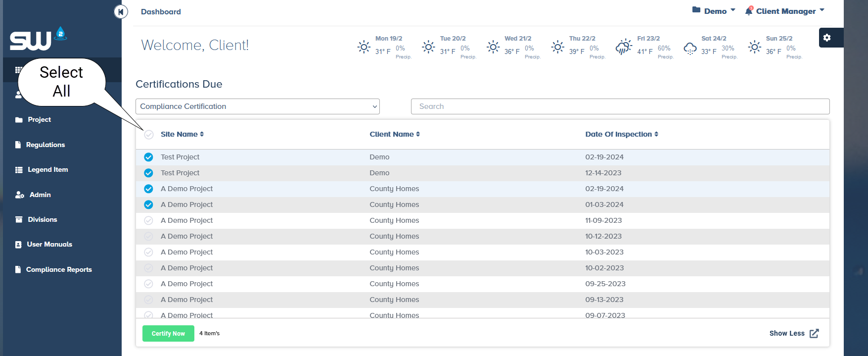
Task: Click the notification bell icon
Action: click(x=749, y=11)
